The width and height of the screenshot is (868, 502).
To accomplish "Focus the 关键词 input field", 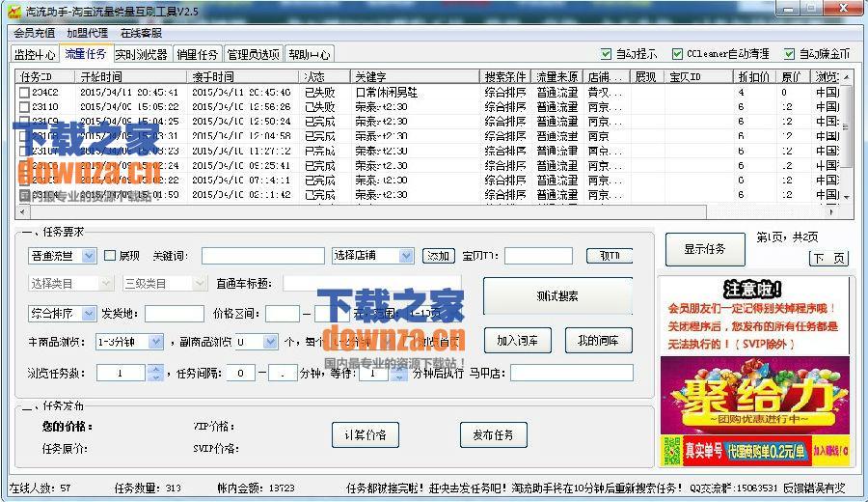I will pyautogui.click(x=263, y=256).
